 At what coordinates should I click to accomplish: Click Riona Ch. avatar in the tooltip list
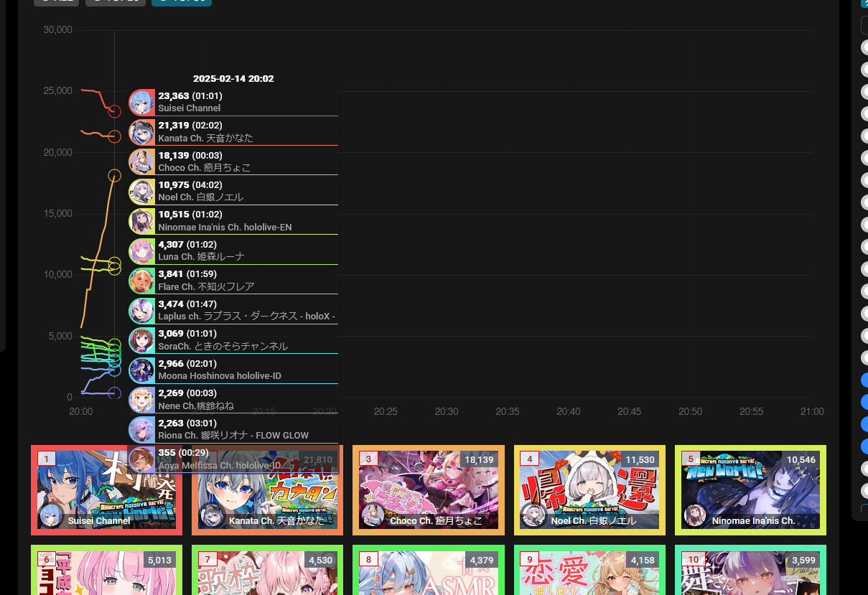pos(141,431)
